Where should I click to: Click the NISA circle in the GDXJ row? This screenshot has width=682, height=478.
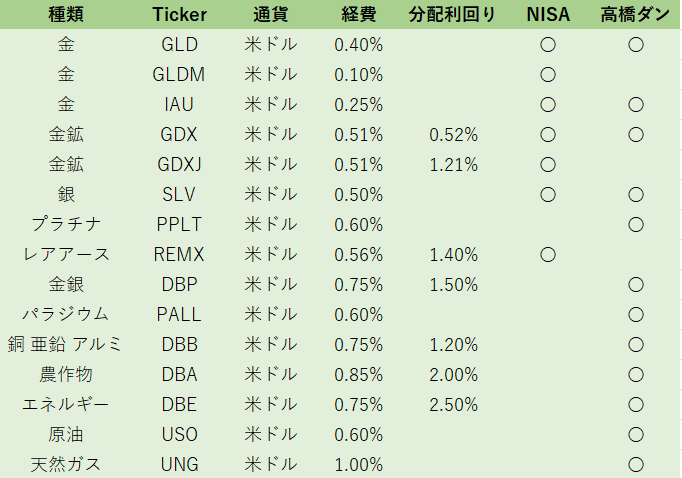coord(547,165)
